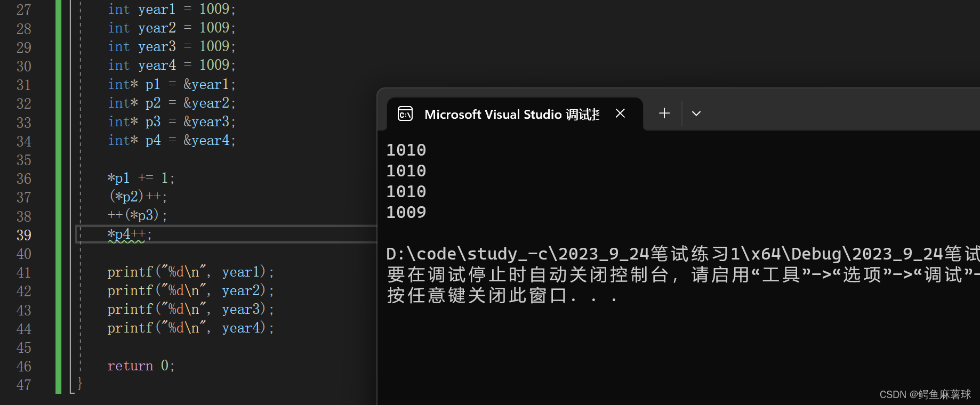Click the 'int* p2 = &year2;' line
Viewport: 980px width, 405px height.
tap(172, 103)
